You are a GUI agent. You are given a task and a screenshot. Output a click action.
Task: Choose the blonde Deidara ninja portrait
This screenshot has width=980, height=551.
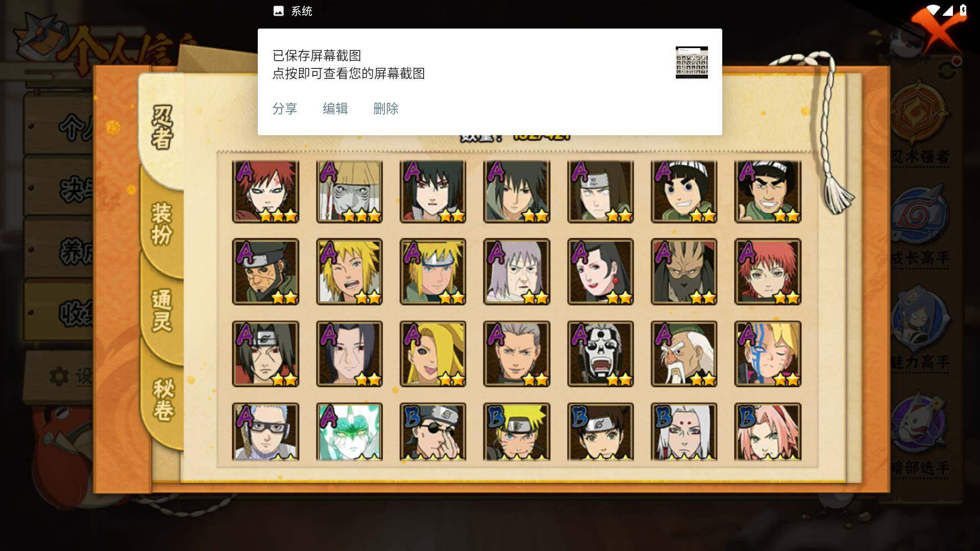[433, 354]
